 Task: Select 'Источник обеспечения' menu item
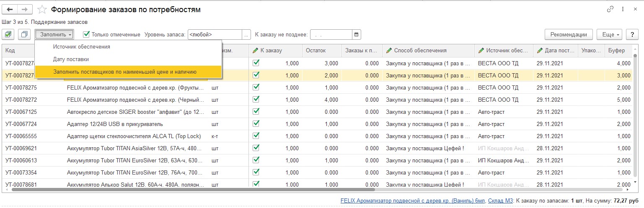(82, 46)
